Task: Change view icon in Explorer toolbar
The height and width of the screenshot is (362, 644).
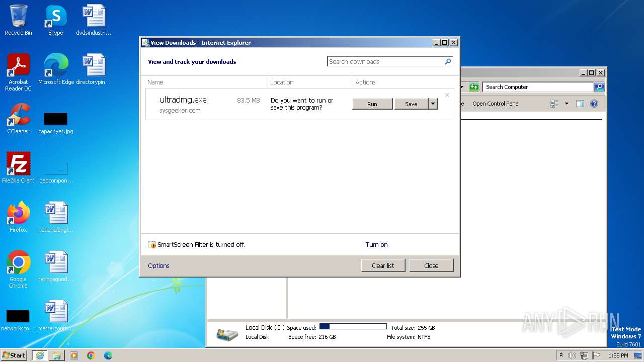Action: (x=555, y=104)
